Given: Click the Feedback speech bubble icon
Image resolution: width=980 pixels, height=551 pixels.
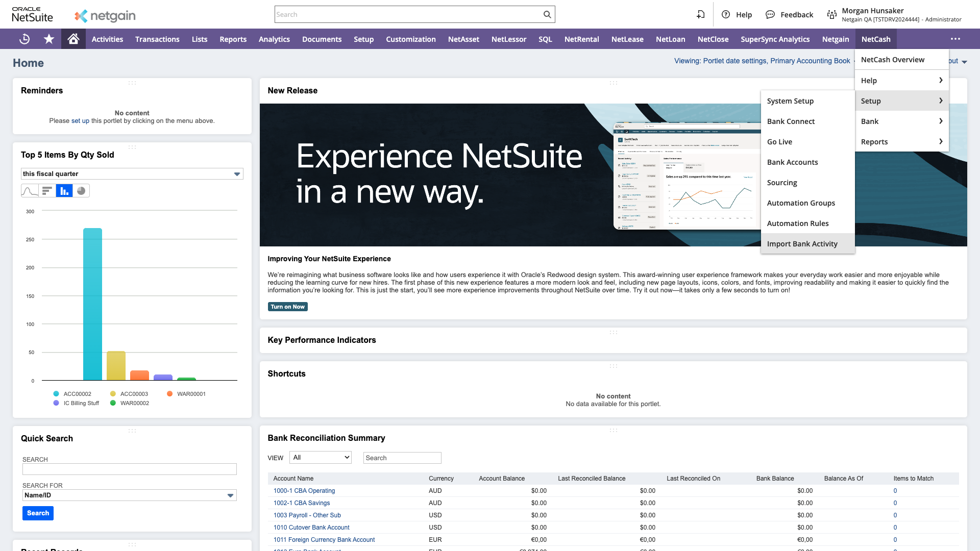Looking at the screenshot, I should [x=770, y=14].
